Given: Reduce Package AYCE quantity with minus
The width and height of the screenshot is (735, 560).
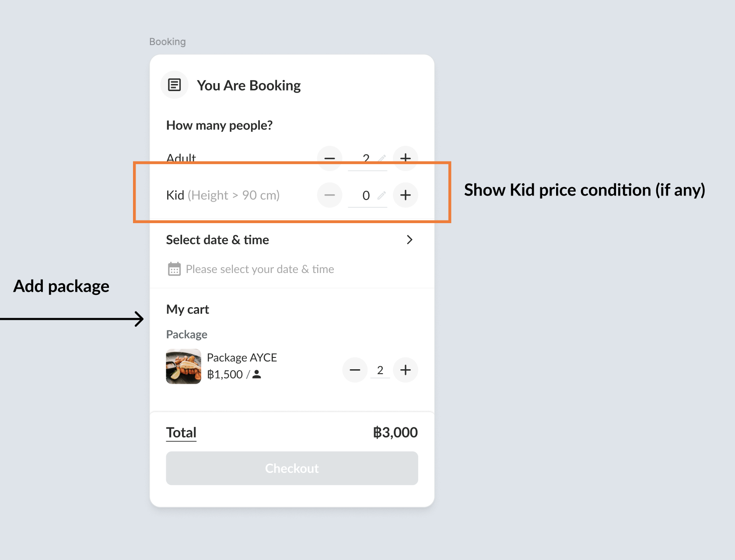Looking at the screenshot, I should [x=355, y=370].
